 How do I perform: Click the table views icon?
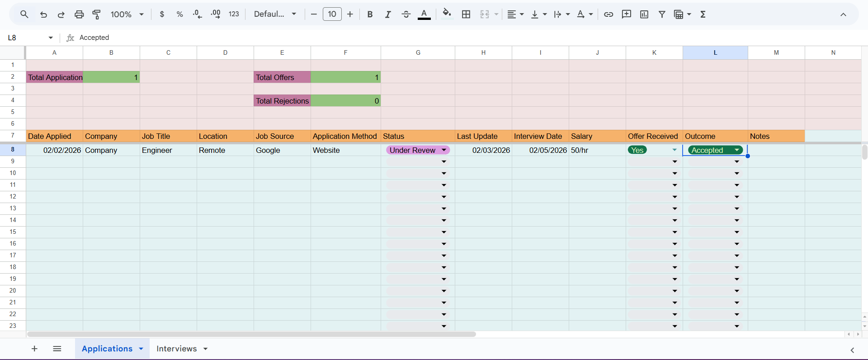coord(679,14)
